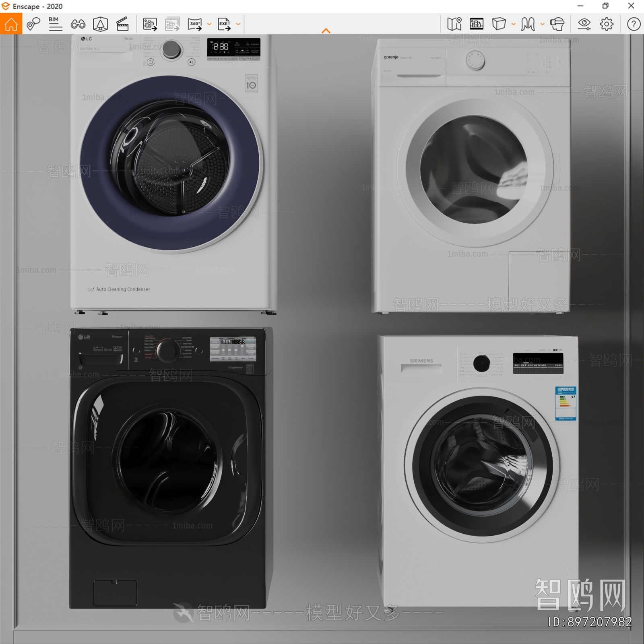Restore down the Enscape window
The width and height of the screenshot is (644, 644).
(x=605, y=6)
